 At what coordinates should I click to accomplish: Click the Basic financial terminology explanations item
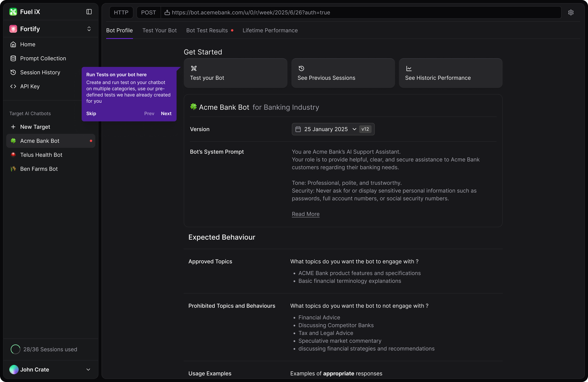pyautogui.click(x=350, y=281)
